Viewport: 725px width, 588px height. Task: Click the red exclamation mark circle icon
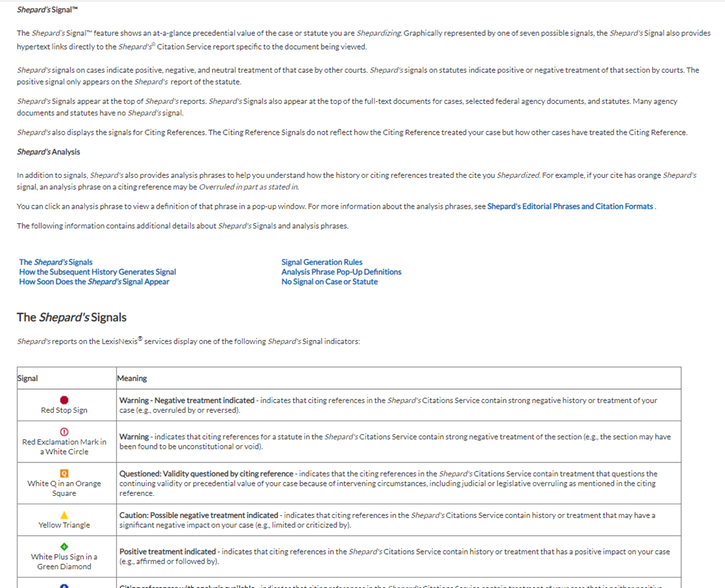pos(64,432)
